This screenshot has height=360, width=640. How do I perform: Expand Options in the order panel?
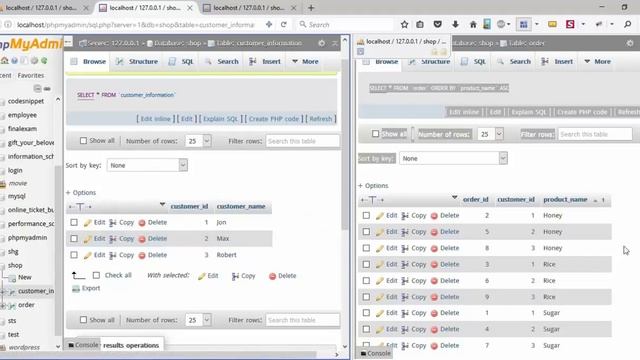tap(373, 186)
